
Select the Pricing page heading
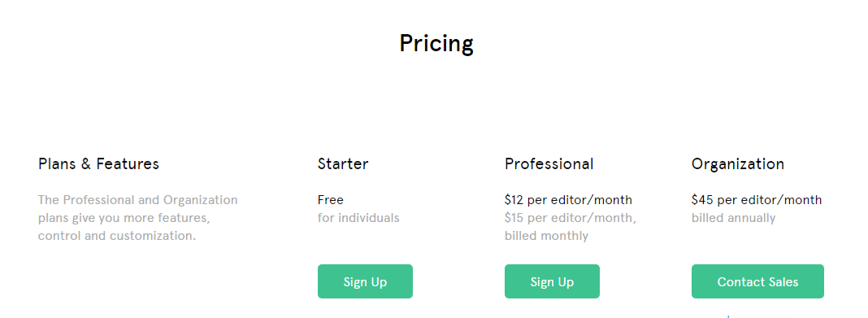[x=436, y=44]
